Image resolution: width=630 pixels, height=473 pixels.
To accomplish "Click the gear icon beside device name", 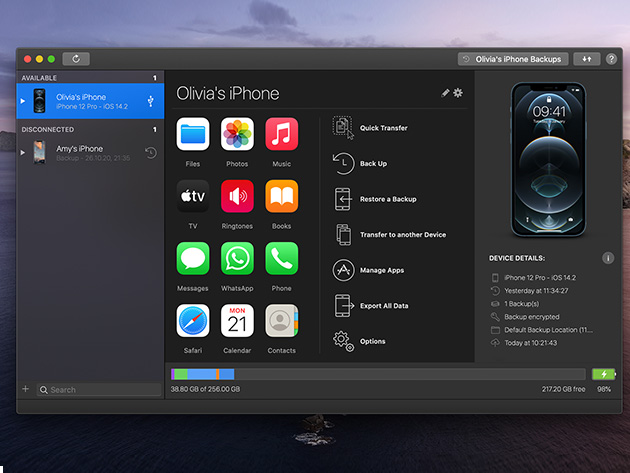I will coord(458,93).
